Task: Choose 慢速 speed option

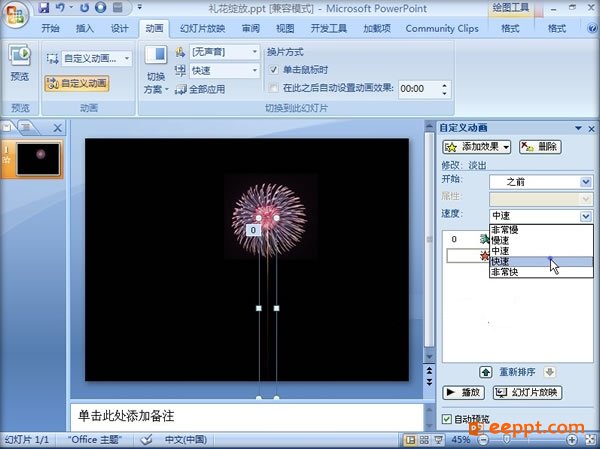Action: click(541, 240)
